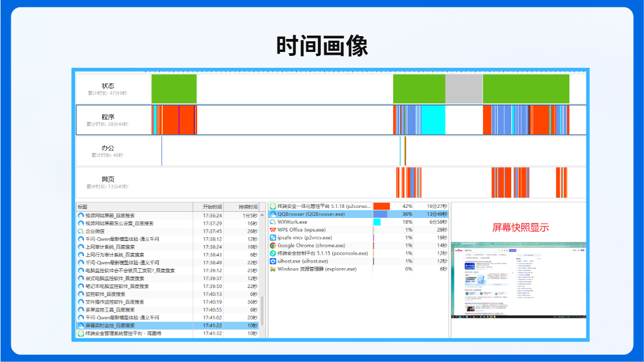
Task: Click the duration value 1分5秒
Action: click(250, 216)
